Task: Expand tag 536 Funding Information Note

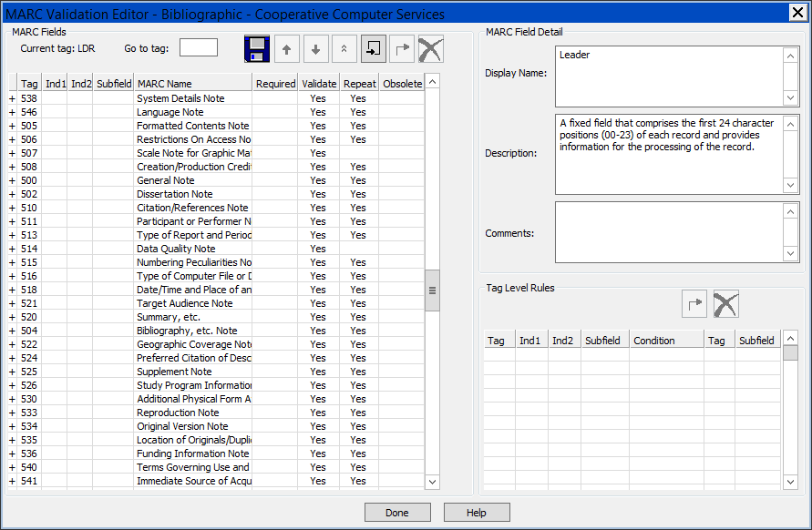Action: coord(12,454)
